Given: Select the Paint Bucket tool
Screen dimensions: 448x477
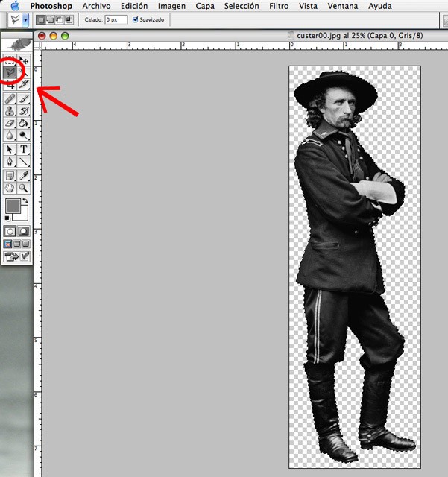Looking at the screenshot, I should pos(25,124).
